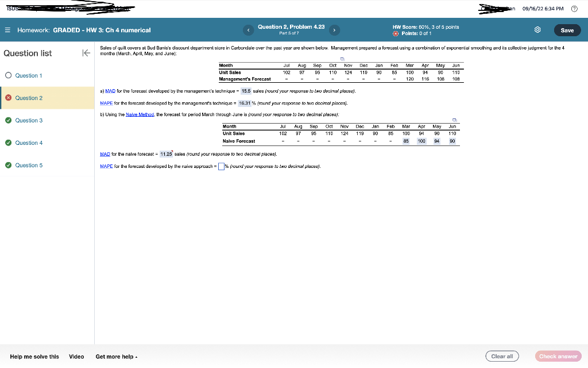Click the 15.5 MAD answer field

[x=246, y=91]
